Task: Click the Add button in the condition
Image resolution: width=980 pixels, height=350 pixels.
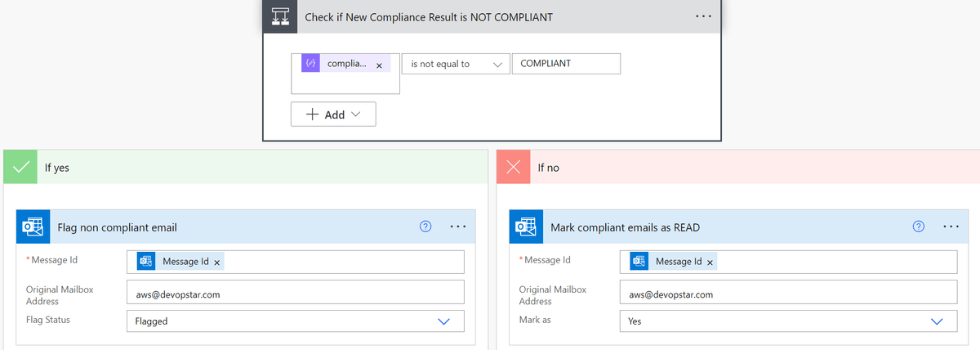Action: 333,114
